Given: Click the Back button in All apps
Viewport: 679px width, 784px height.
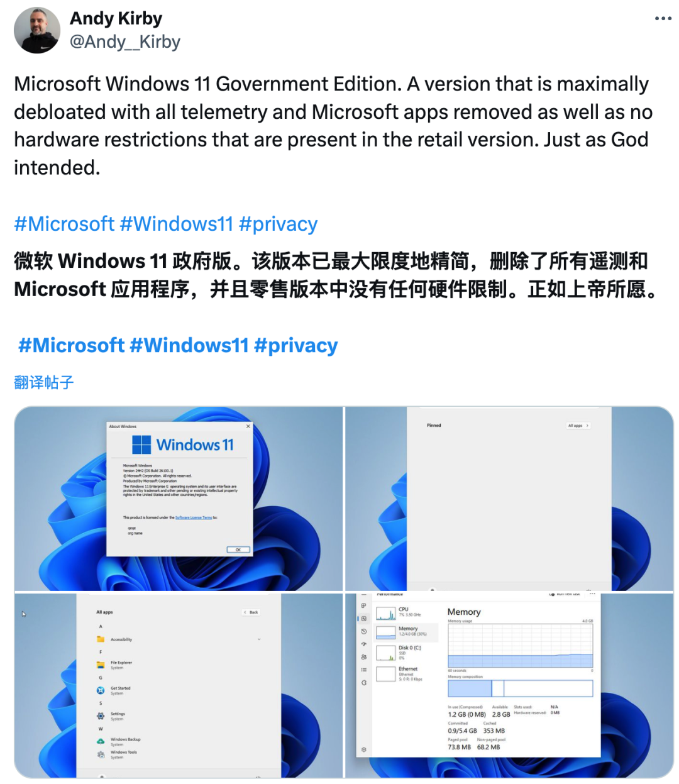Looking at the screenshot, I should pyautogui.click(x=251, y=612).
